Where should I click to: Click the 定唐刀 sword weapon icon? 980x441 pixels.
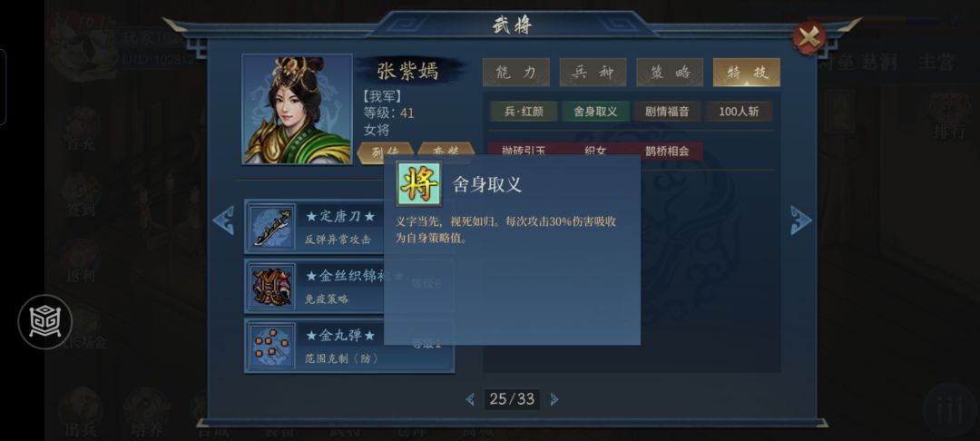272,226
